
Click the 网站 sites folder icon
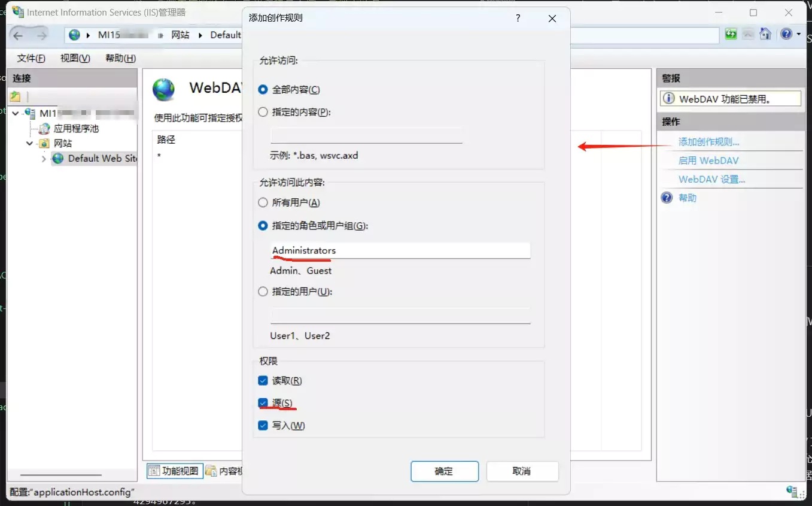tap(44, 143)
